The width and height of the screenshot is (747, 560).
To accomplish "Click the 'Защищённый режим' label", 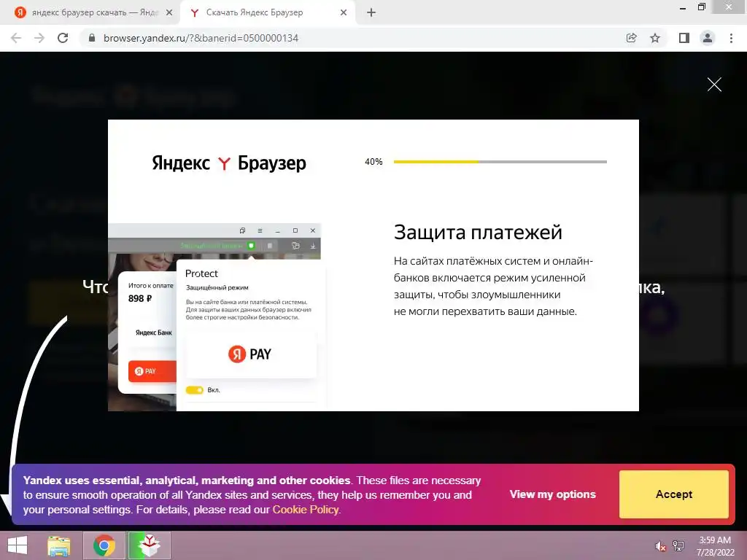I will tap(217, 287).
